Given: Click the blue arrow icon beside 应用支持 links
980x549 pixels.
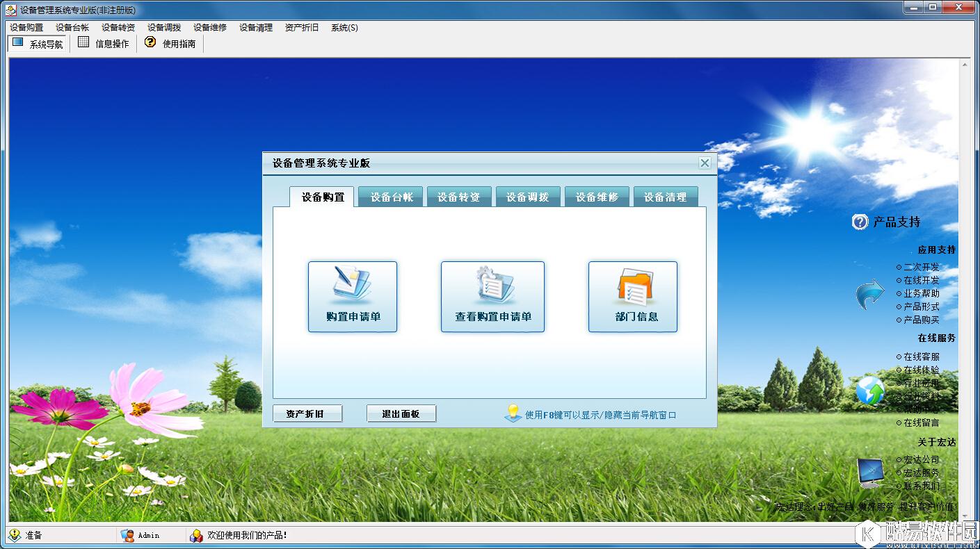Looking at the screenshot, I should coord(868,294).
